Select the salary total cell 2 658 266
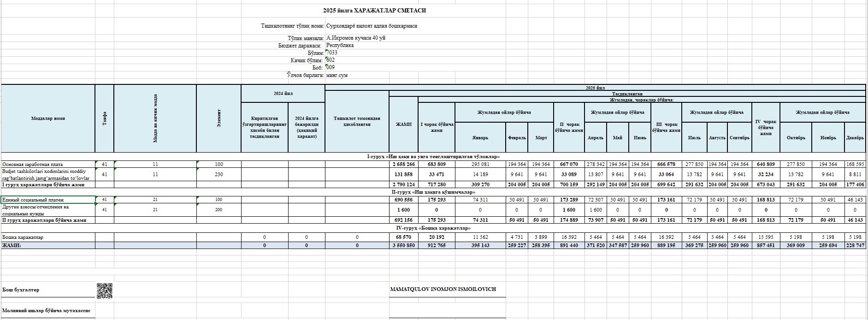The width and height of the screenshot is (868, 320). [403, 164]
